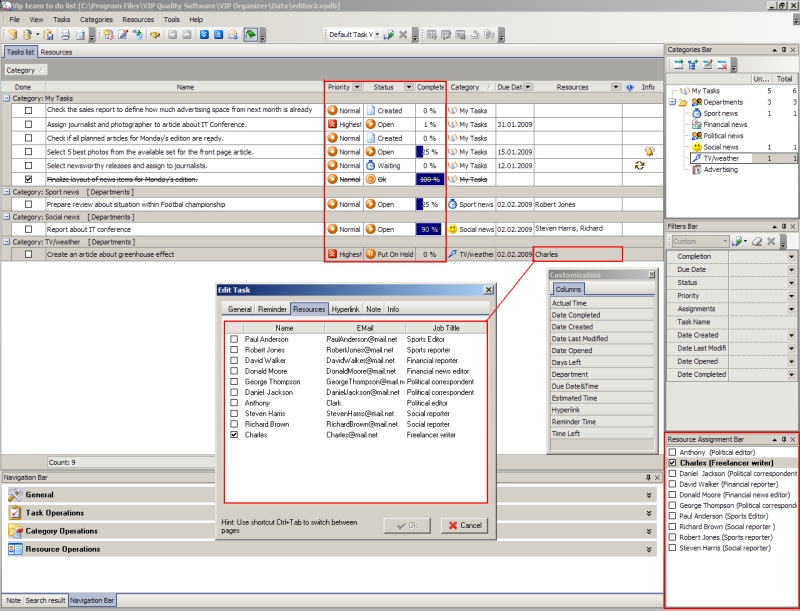This screenshot has width=800, height=611.
Task: Tick the Paul Anderson checkbox in Edit Task
Action: pyautogui.click(x=234, y=339)
